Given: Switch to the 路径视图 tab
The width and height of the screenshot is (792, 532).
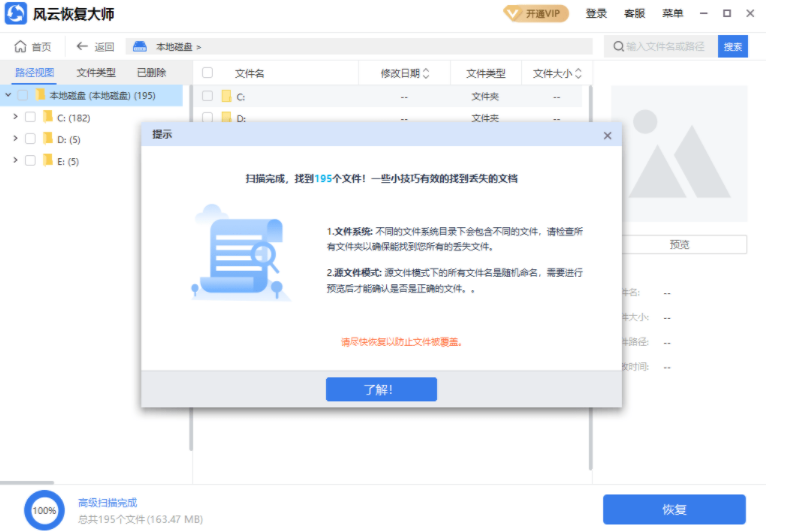Looking at the screenshot, I should tap(34, 73).
